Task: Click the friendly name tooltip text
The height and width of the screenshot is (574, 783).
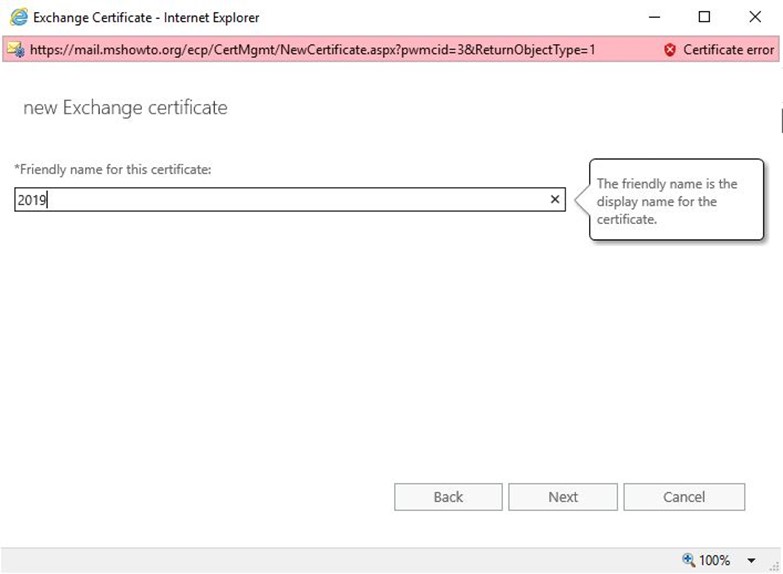Action: coord(667,201)
